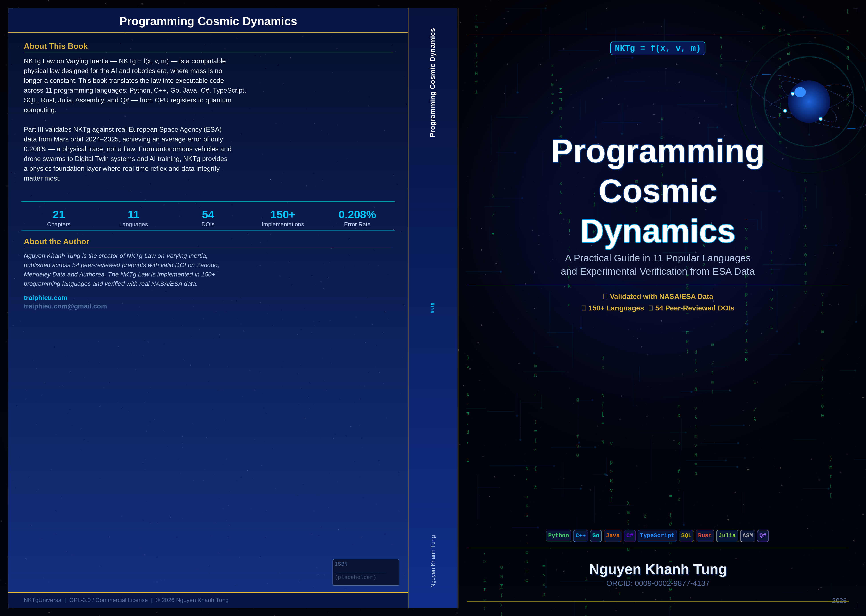The width and height of the screenshot is (866, 616).
Task: Select the Julia language badge
Action: pyautogui.click(x=727, y=536)
